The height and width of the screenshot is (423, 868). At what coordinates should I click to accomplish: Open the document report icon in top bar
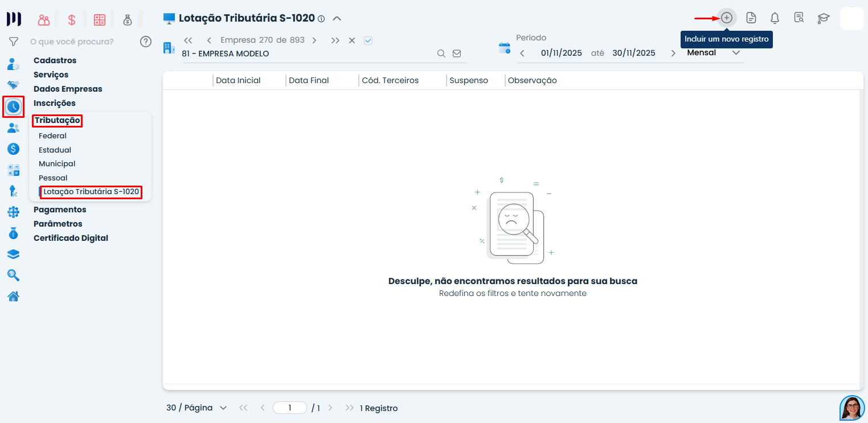[x=751, y=18]
